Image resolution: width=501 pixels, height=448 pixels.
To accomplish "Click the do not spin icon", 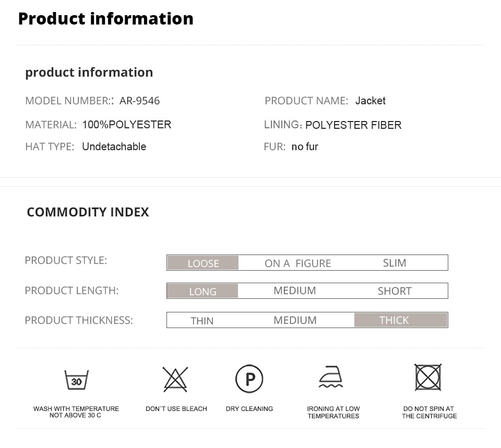I will click(x=428, y=377).
